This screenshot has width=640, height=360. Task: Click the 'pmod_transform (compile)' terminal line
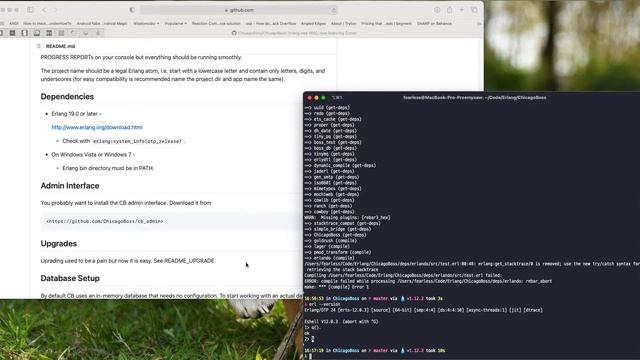click(x=338, y=253)
